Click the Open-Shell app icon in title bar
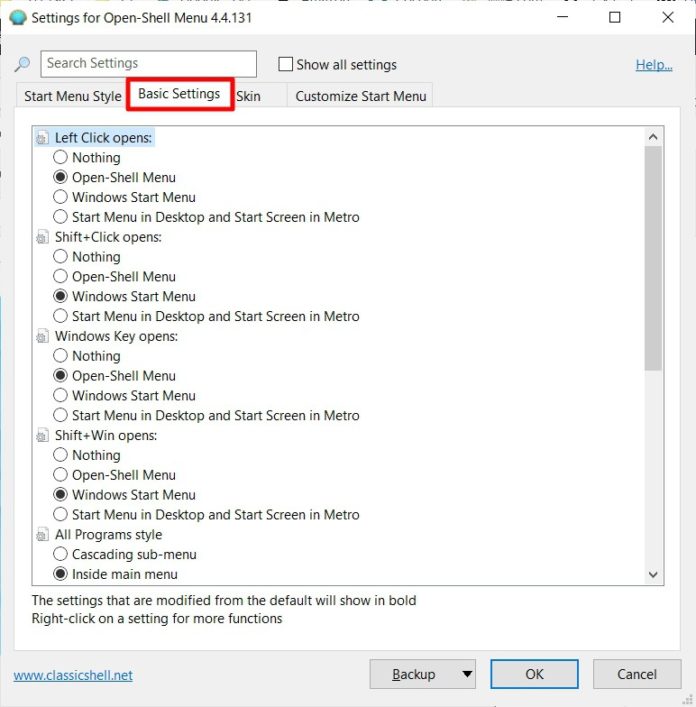Viewport: 696px width, 707px height. tap(18, 18)
